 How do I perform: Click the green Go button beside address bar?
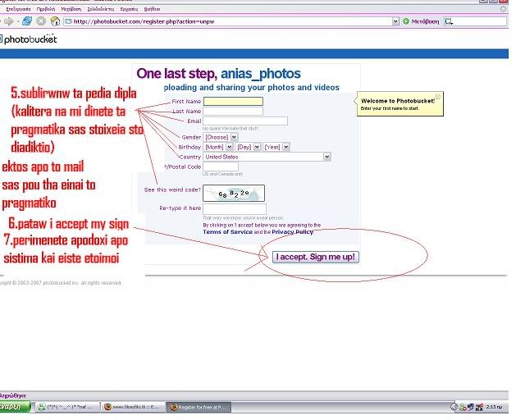tap(406, 21)
